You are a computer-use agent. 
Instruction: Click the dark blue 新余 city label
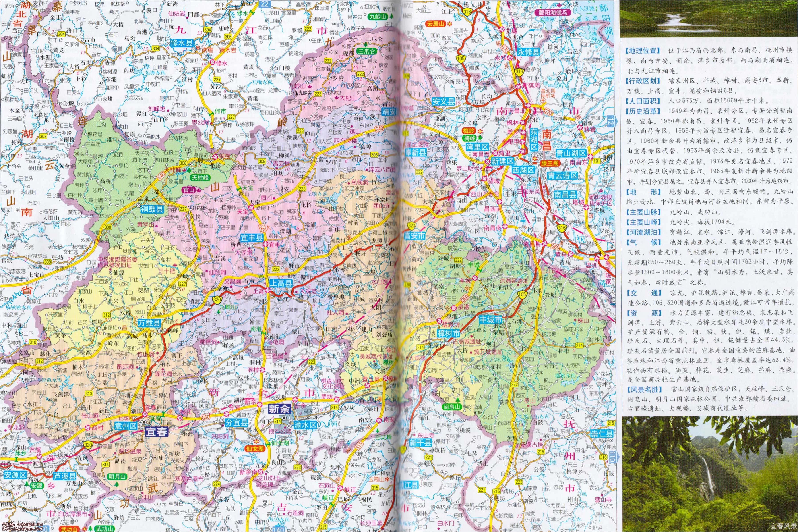pyautogui.click(x=279, y=409)
